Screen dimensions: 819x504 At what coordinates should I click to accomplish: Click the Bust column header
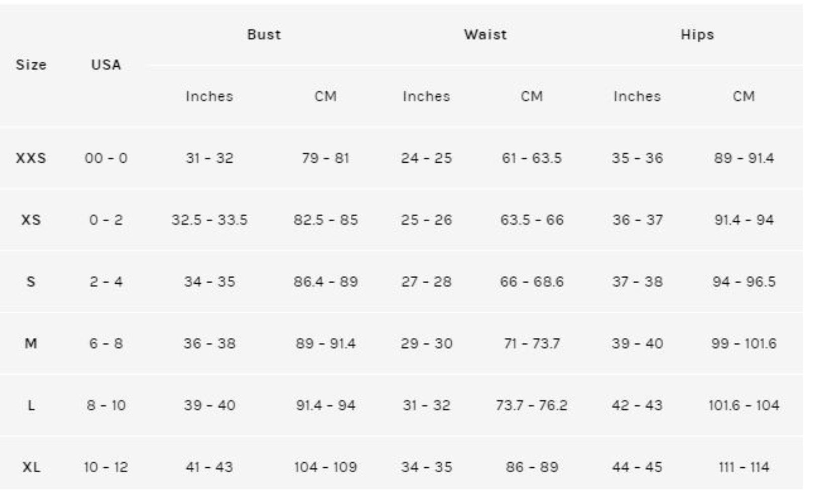coord(264,35)
